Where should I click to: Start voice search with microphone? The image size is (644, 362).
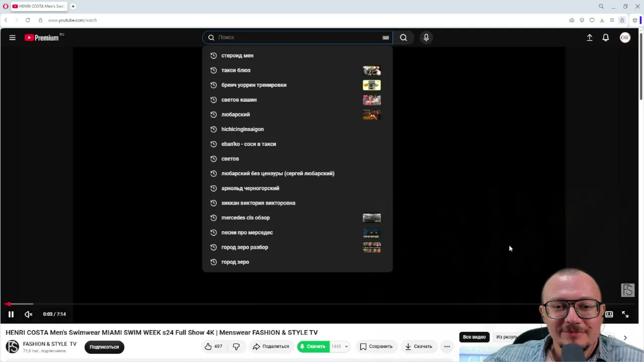click(426, 37)
